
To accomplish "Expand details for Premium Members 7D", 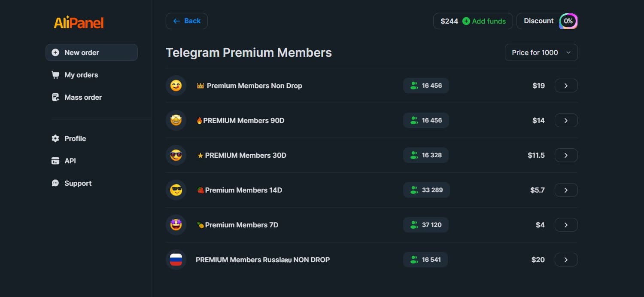I will point(566,224).
